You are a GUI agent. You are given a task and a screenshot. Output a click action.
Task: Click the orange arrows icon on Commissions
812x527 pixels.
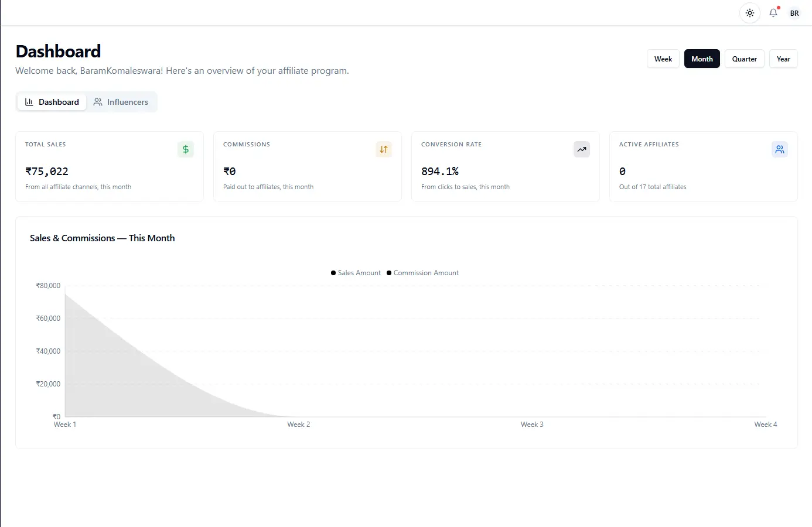384,149
